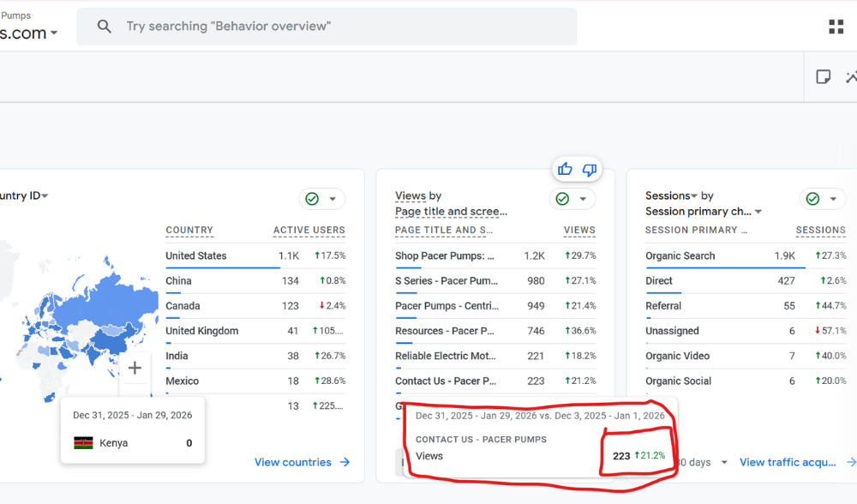Viewport: 857px width, 504px height.
Task: Open the annotations note icon
Action: click(823, 76)
